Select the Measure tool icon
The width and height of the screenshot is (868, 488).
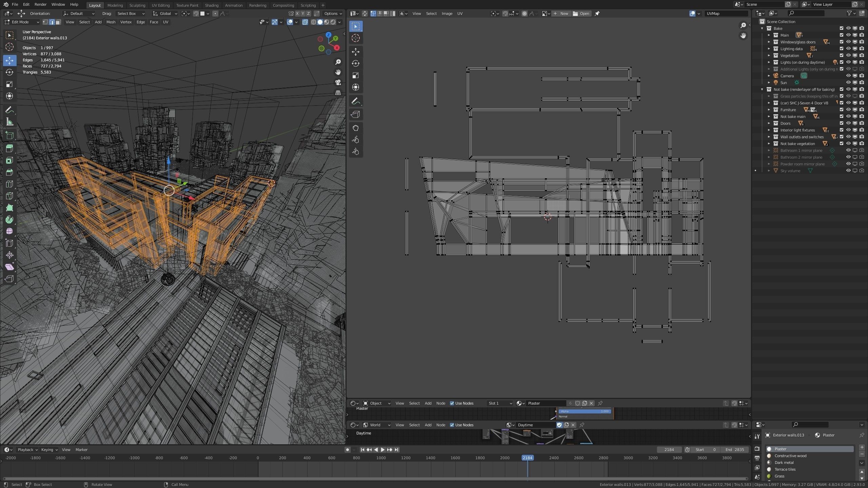(9, 122)
